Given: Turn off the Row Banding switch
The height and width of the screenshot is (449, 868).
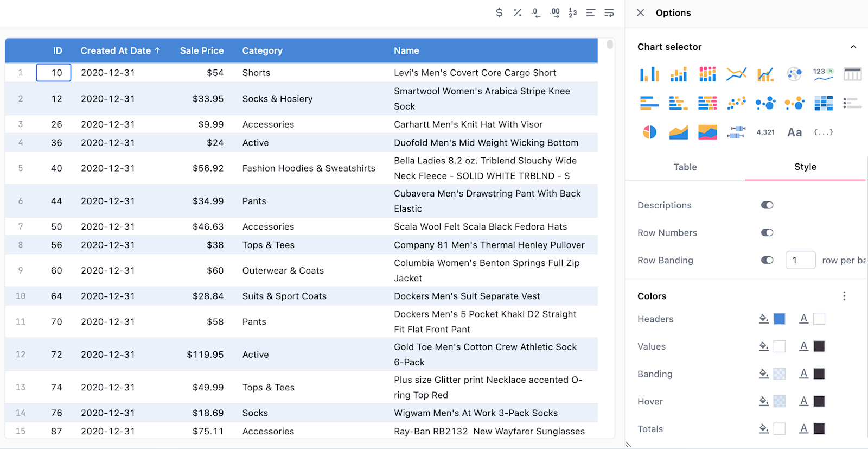Looking at the screenshot, I should (x=767, y=260).
